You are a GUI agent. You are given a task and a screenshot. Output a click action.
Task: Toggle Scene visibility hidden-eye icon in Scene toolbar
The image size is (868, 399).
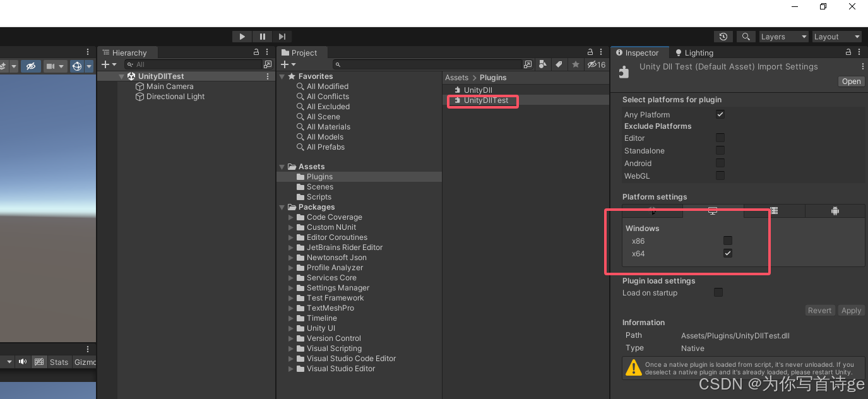click(x=30, y=66)
